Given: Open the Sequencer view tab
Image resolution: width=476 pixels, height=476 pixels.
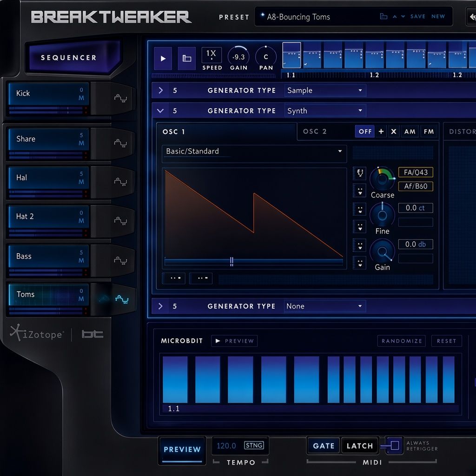Looking at the screenshot, I should click(69, 58).
